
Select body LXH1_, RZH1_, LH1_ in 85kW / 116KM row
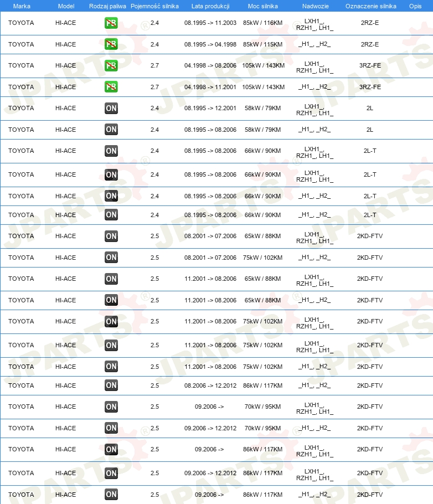[315, 24]
